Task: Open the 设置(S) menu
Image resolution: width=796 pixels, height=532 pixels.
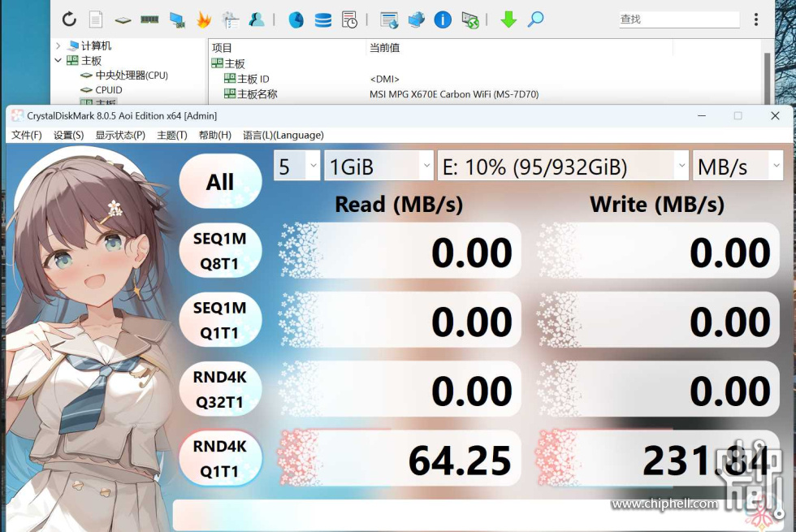Action: pyautogui.click(x=68, y=135)
